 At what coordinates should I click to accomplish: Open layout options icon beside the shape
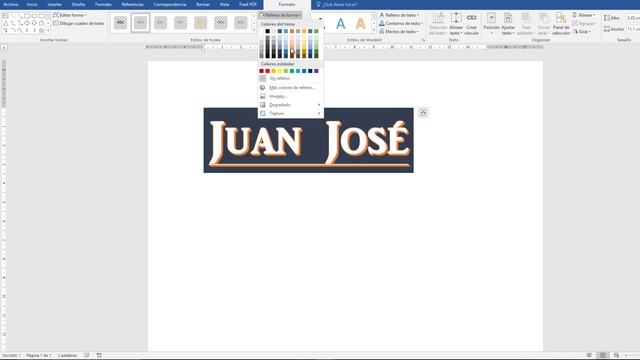(423, 113)
